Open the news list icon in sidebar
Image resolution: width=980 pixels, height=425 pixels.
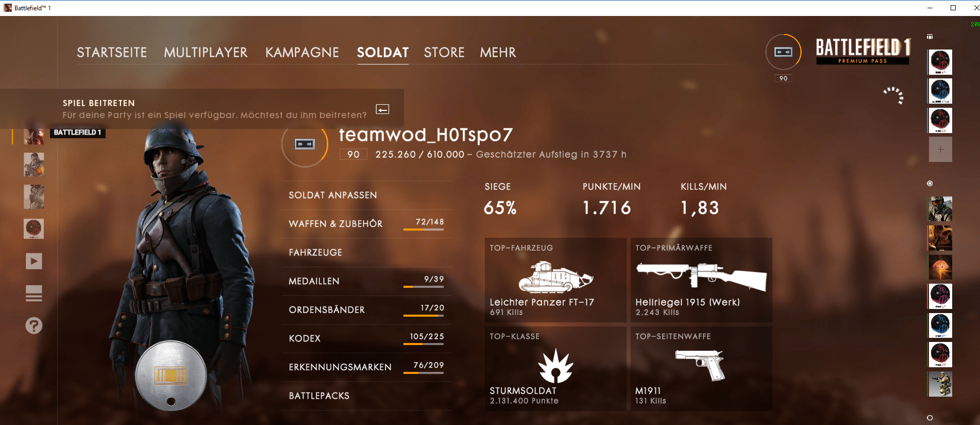[x=34, y=293]
